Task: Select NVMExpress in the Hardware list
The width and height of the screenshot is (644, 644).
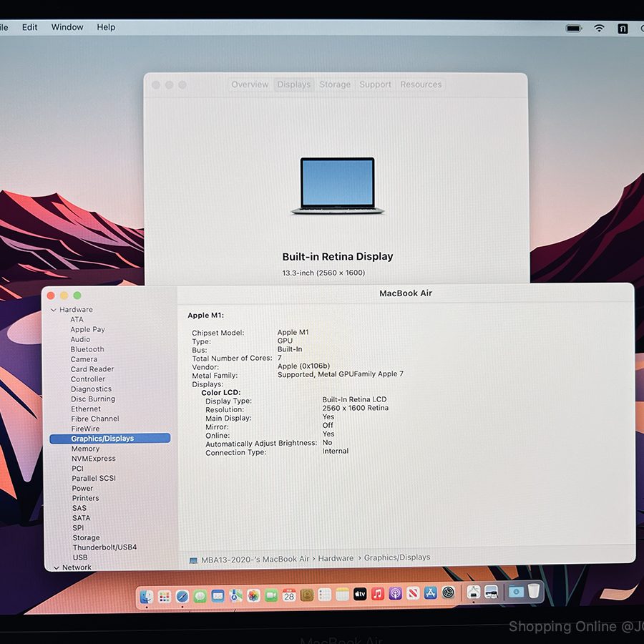Action: click(x=94, y=459)
